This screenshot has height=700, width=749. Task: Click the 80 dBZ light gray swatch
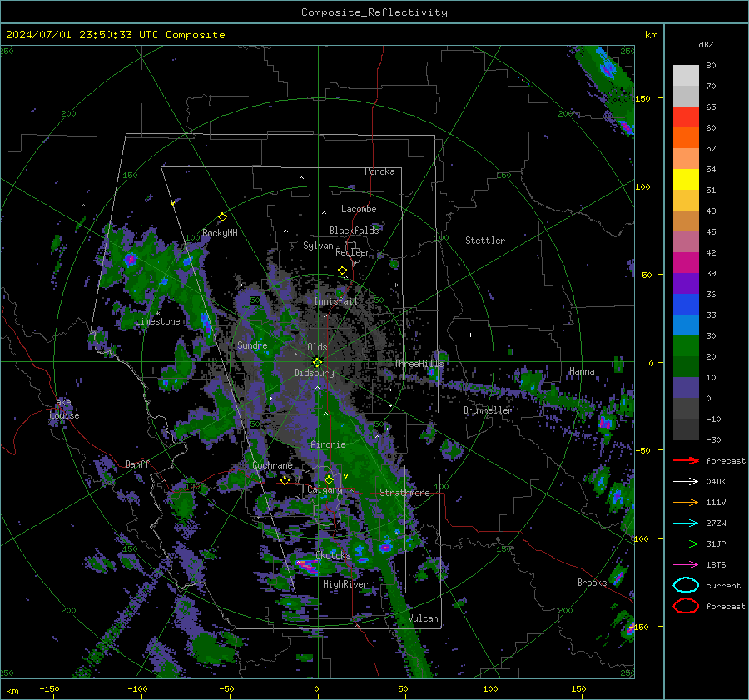[686, 75]
